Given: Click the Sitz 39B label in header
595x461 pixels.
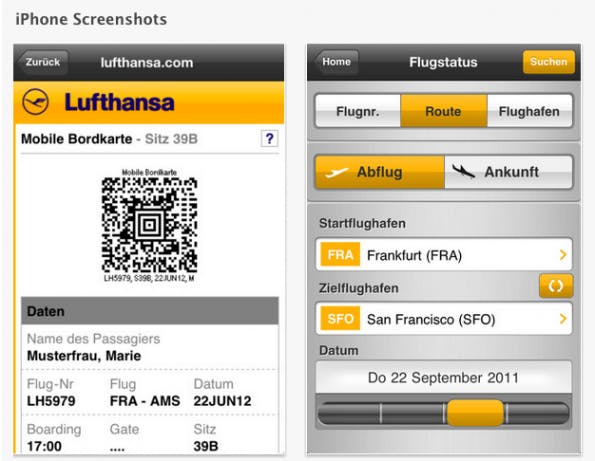Looking at the screenshot, I should click(171, 139).
